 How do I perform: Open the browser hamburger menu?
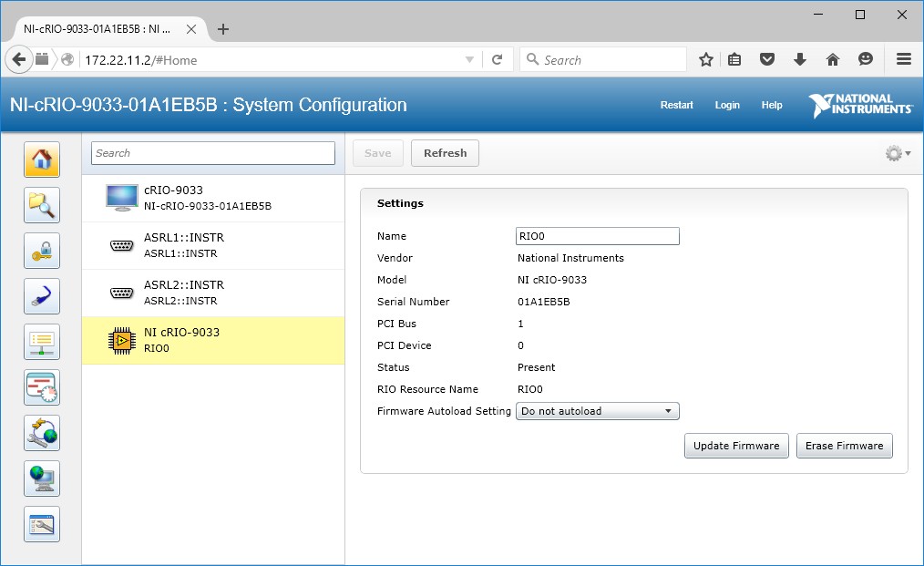coord(904,59)
